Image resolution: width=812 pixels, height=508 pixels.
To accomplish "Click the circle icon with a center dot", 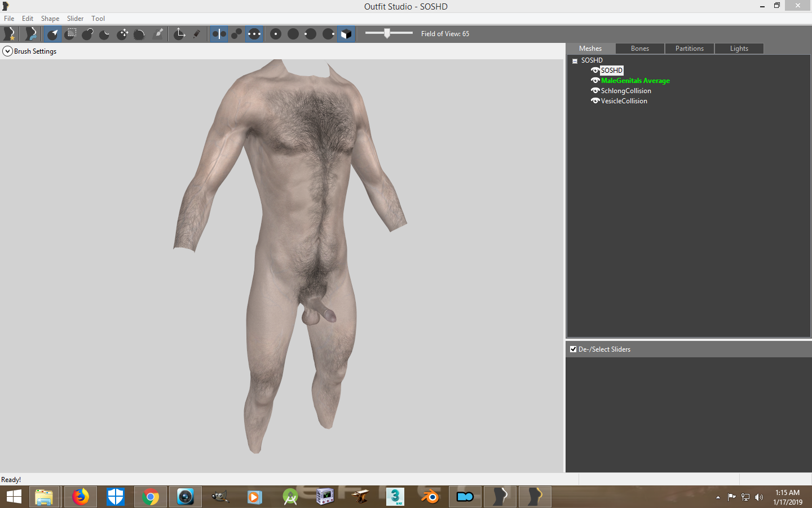I will 276,34.
